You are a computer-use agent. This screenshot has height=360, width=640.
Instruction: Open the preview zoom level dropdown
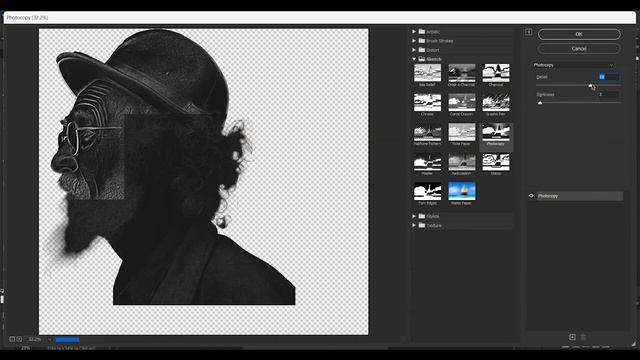49,339
